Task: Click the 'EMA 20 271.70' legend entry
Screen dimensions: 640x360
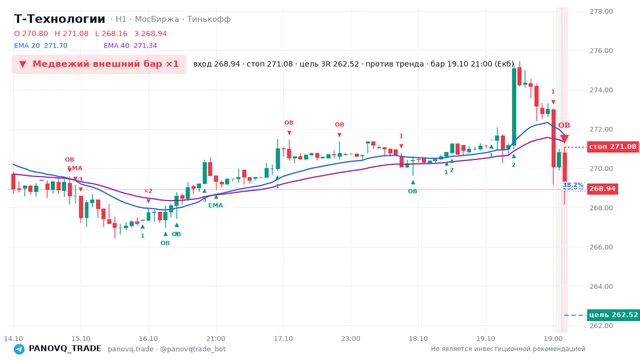Action: [x=41, y=46]
